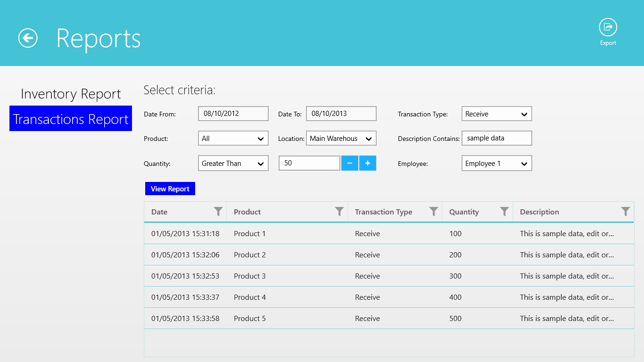The width and height of the screenshot is (644, 362).
Task: Open the Description column filter
Action: [x=625, y=212]
